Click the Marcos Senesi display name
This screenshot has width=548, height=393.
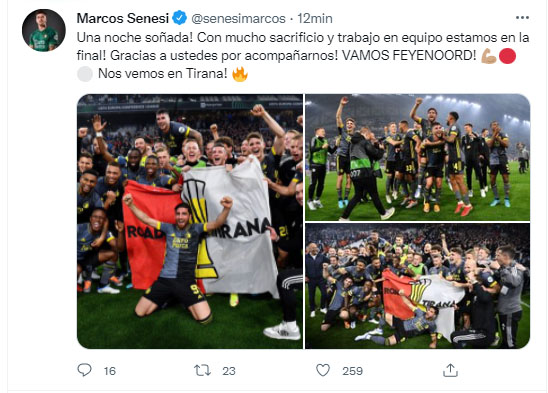(123, 18)
